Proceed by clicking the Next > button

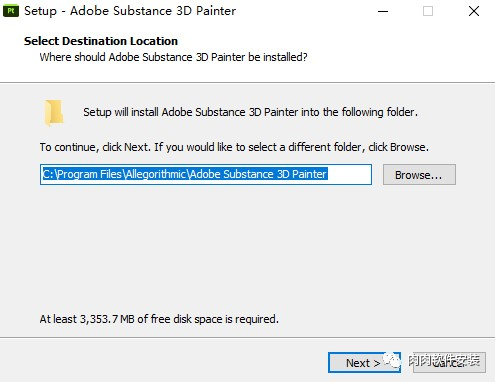pyautogui.click(x=364, y=363)
